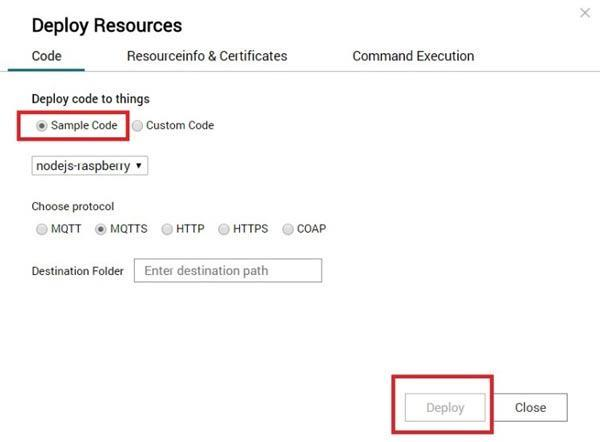The image size is (600, 442).
Task: Click the arrow on the sample code dropdown
Action: 138,166
